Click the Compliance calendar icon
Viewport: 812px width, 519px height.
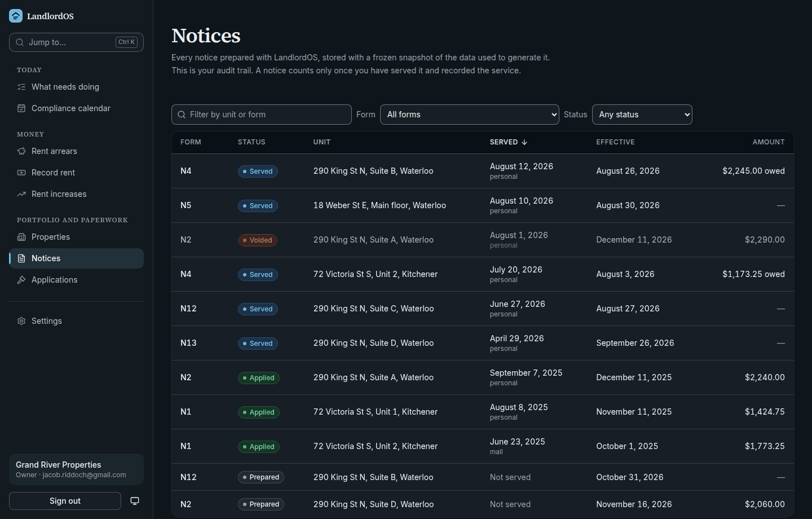pyautogui.click(x=21, y=108)
